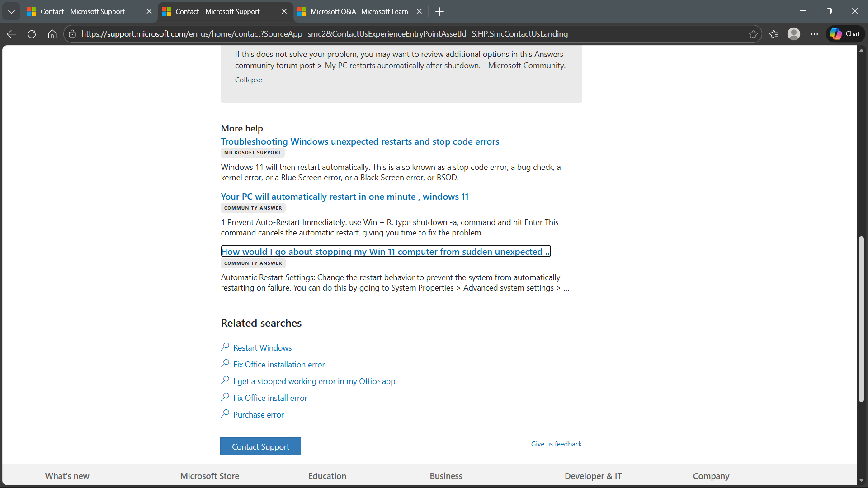The width and height of the screenshot is (868, 488).
Task: Open the browser profile avatar
Action: [793, 34]
